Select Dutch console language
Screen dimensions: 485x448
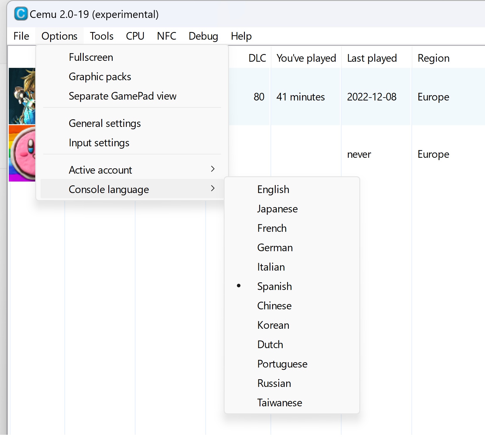coord(292,345)
